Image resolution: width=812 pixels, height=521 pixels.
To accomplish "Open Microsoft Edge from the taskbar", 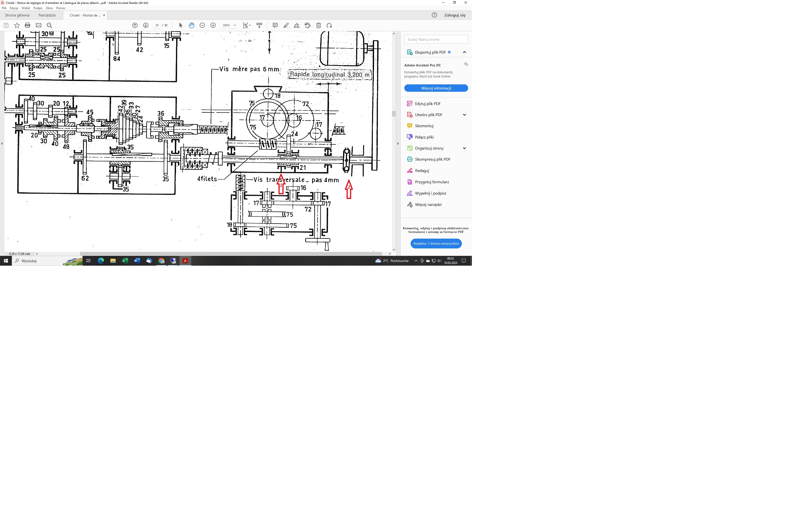I will pos(101,261).
